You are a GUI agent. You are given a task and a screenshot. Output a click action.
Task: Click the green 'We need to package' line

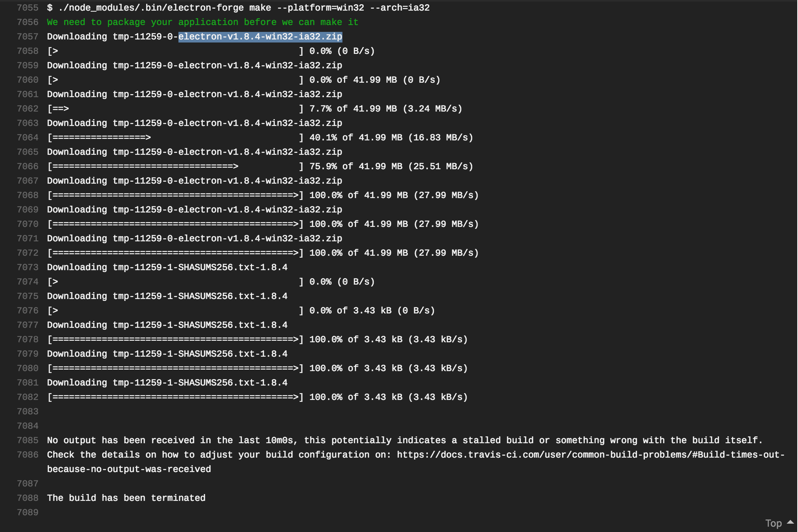click(x=202, y=22)
